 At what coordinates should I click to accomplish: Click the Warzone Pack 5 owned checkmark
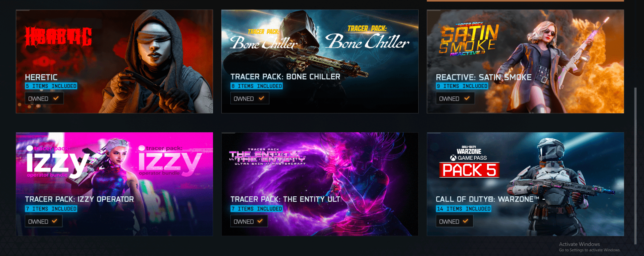click(465, 221)
